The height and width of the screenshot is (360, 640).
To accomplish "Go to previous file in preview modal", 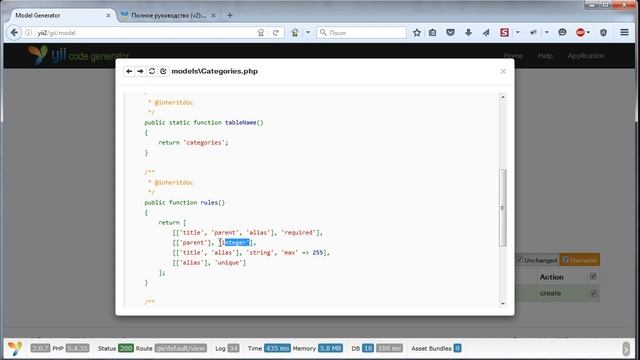I will tap(129, 71).
